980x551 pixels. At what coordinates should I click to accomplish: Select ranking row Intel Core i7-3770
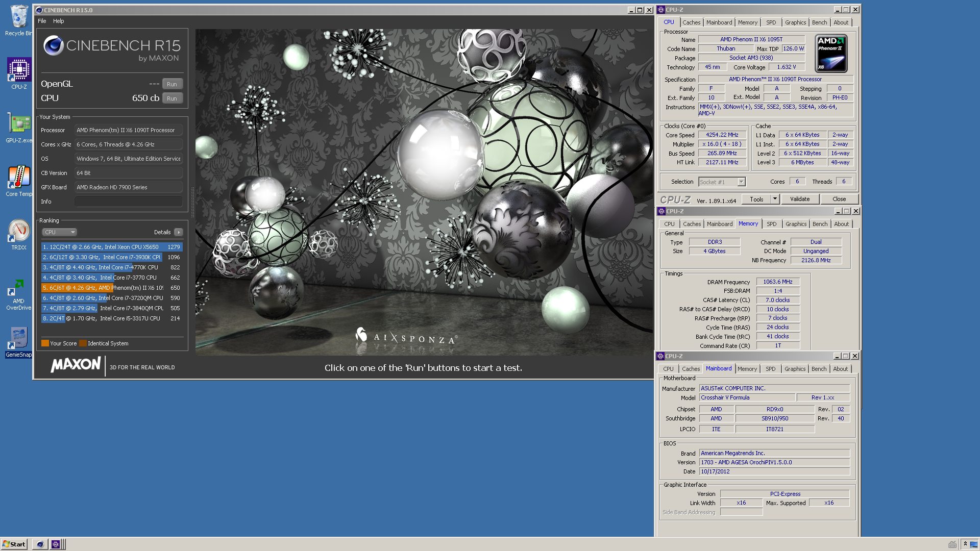tap(111, 278)
